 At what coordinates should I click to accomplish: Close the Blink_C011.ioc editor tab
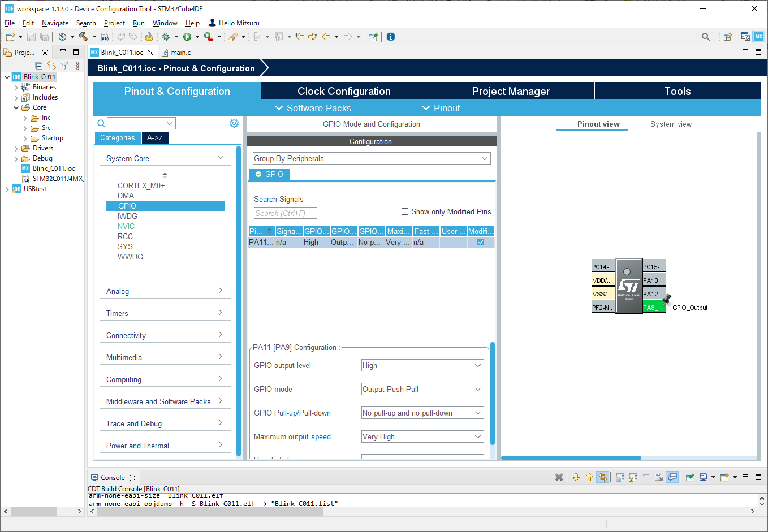tap(150, 53)
